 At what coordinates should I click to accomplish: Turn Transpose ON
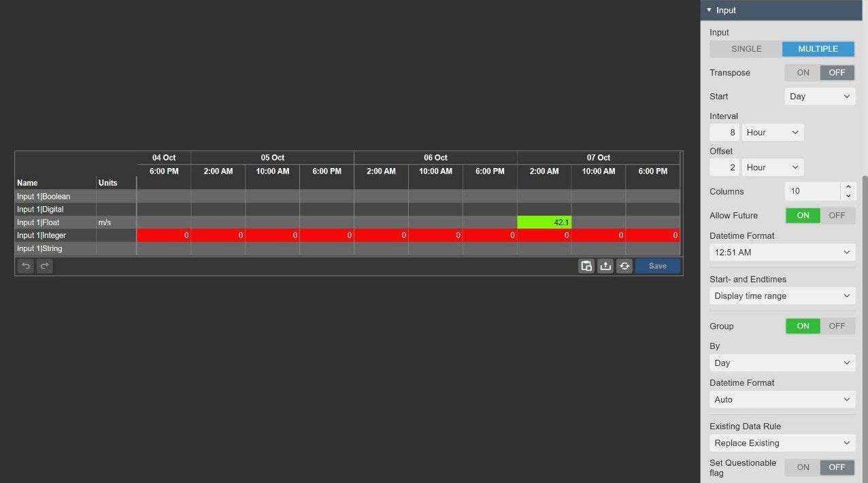click(x=803, y=73)
